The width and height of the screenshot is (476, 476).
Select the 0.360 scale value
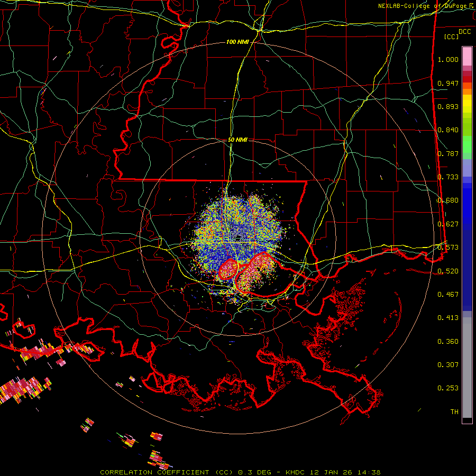click(x=448, y=342)
